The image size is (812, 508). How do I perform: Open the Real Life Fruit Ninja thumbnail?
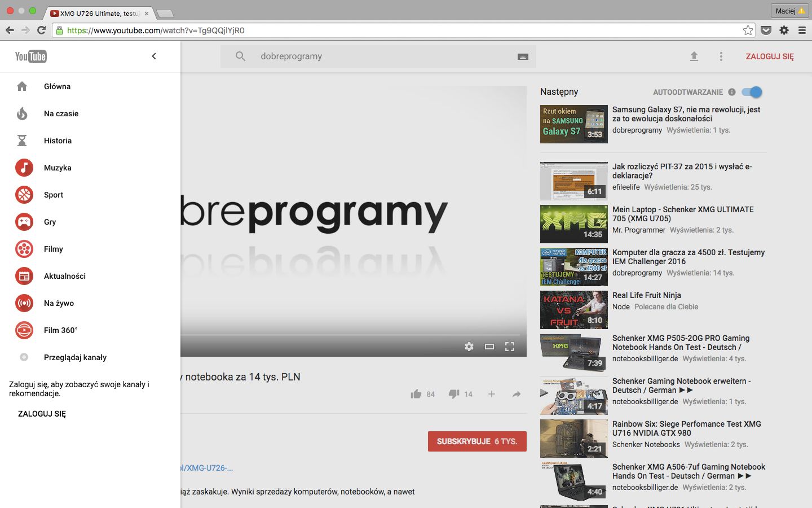click(x=574, y=309)
